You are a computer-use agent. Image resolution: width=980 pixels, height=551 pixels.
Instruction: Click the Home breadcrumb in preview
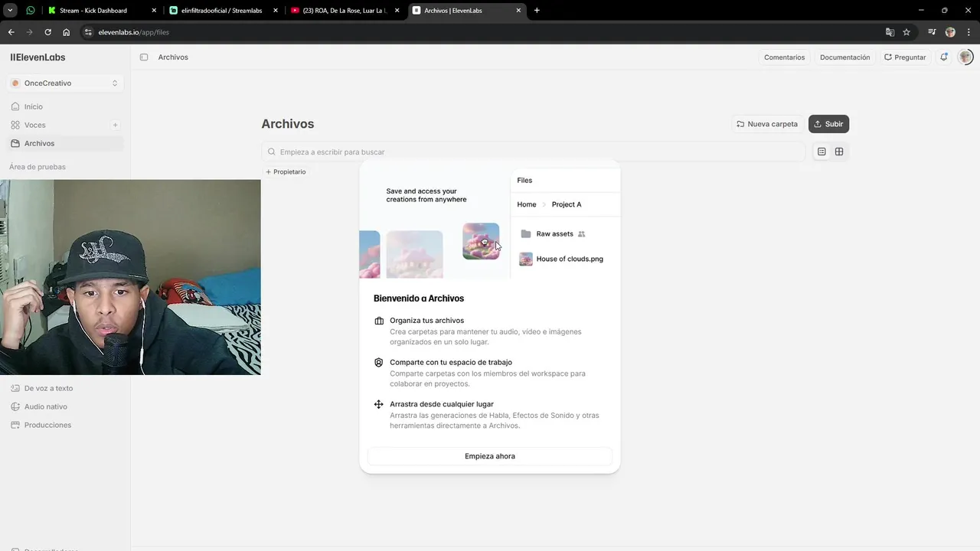pyautogui.click(x=527, y=204)
